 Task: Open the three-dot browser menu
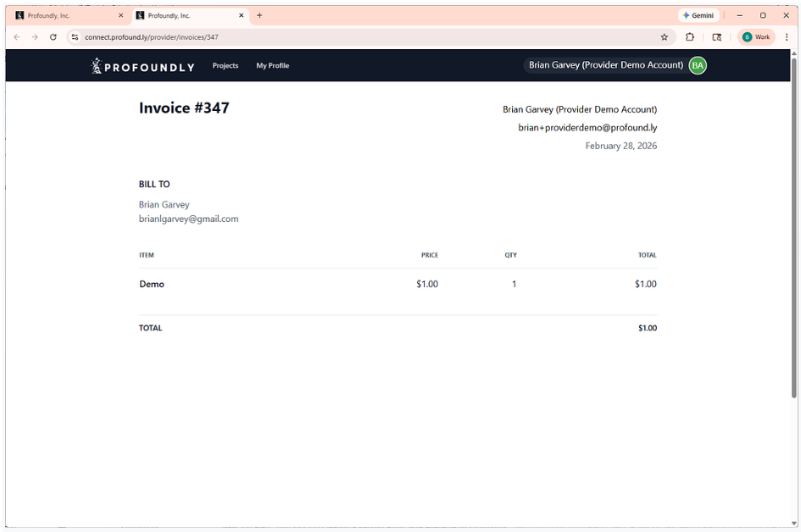click(787, 37)
